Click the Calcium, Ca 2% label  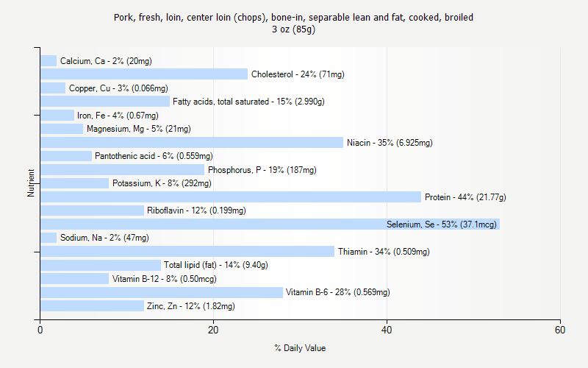[x=106, y=61]
